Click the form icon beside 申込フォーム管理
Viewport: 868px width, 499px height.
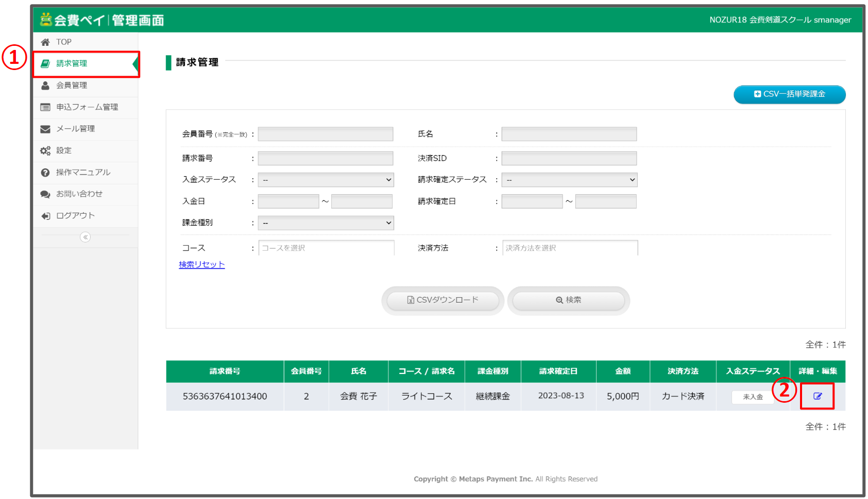coord(45,107)
